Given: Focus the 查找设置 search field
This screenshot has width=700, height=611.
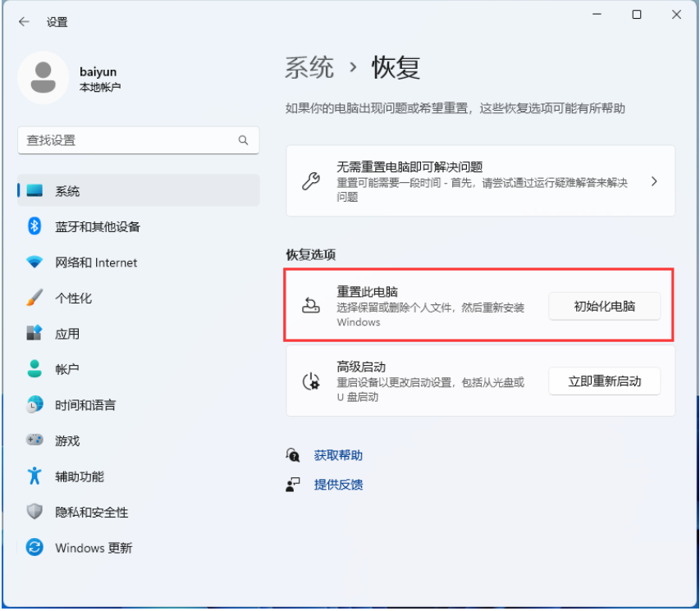Looking at the screenshot, I should (139, 140).
